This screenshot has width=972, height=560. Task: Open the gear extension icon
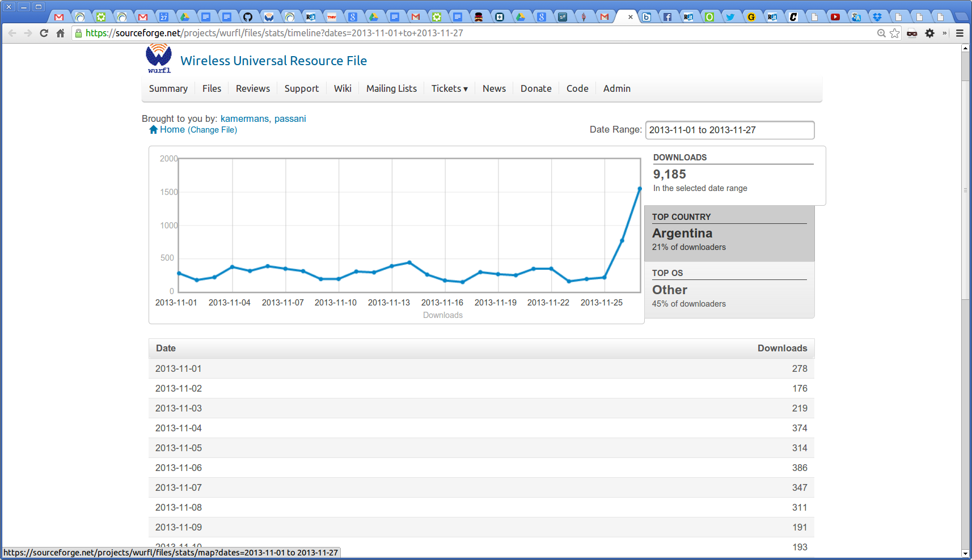(929, 33)
